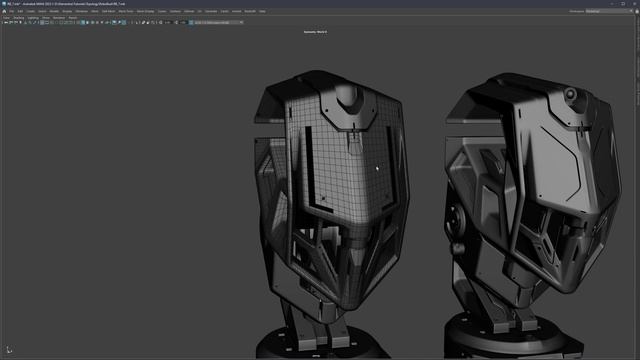Toggle the Film Gate icon
The width and height of the screenshot is (640, 360).
[47, 22]
